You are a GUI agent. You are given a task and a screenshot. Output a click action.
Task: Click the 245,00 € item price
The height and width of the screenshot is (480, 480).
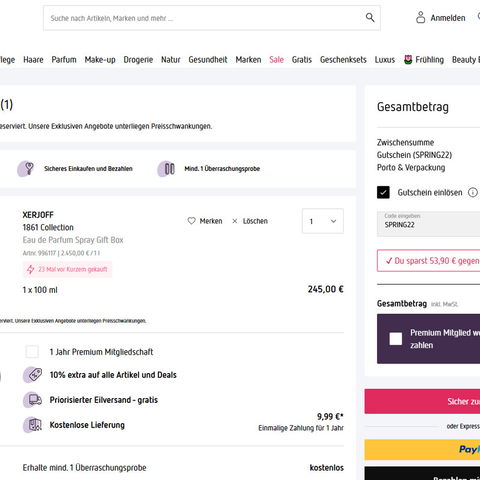pos(326,289)
